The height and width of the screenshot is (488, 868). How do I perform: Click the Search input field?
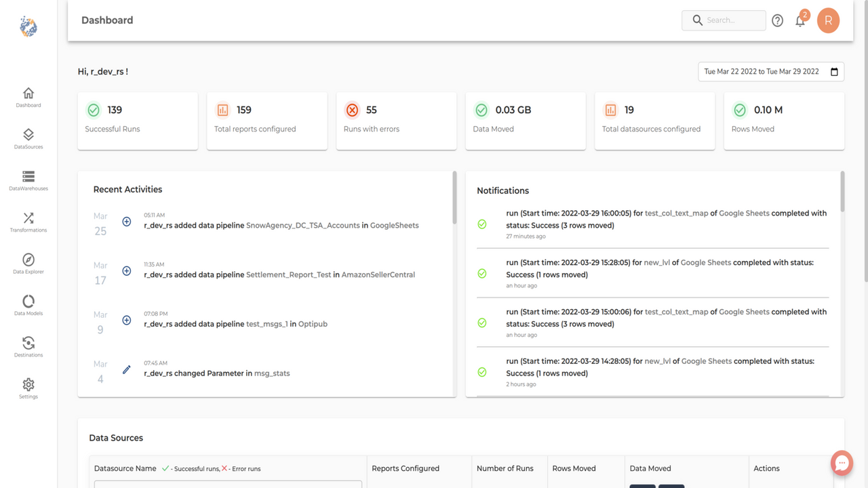(x=724, y=20)
